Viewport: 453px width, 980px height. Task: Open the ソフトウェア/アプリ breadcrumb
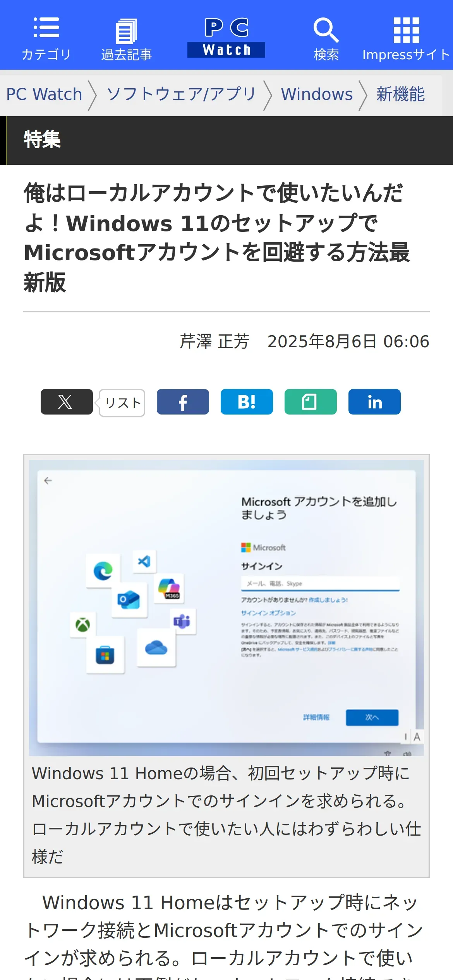181,94
